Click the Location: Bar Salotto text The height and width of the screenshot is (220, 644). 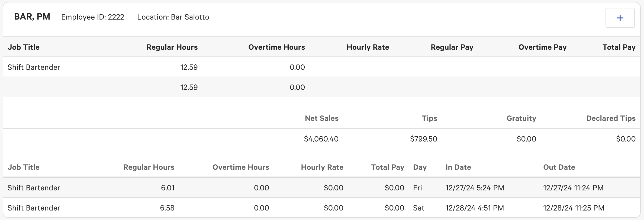point(173,17)
